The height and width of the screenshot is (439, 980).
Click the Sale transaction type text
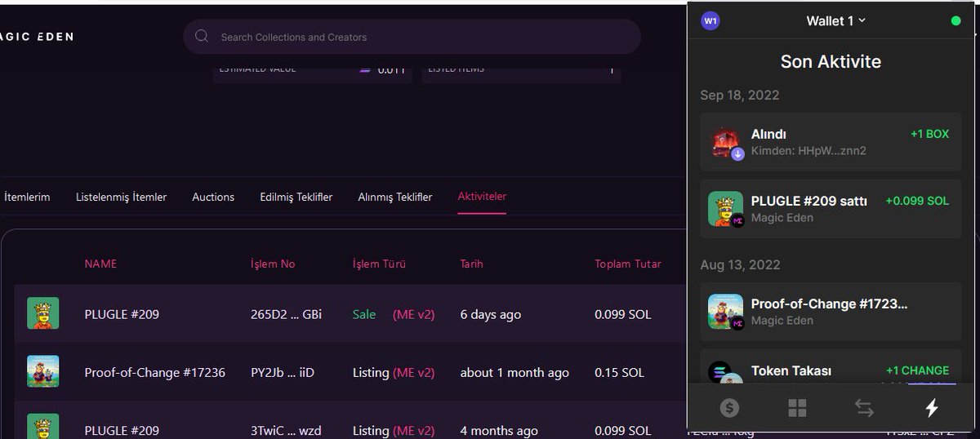[x=364, y=314]
